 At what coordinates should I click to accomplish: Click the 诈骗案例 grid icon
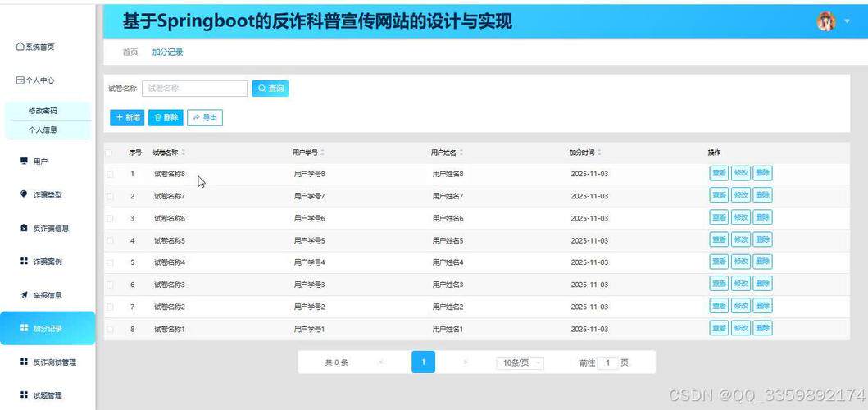coord(24,261)
